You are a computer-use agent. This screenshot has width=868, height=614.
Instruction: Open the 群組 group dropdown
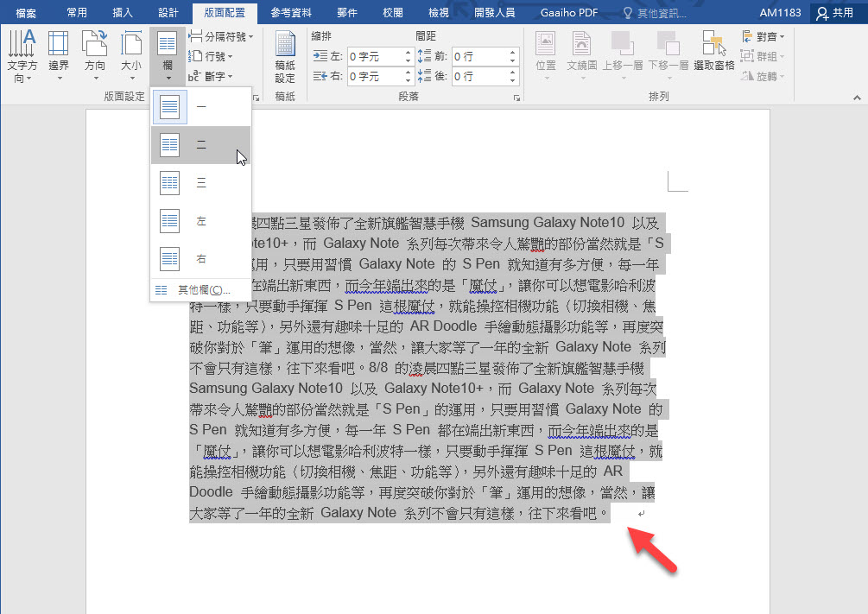click(x=763, y=56)
